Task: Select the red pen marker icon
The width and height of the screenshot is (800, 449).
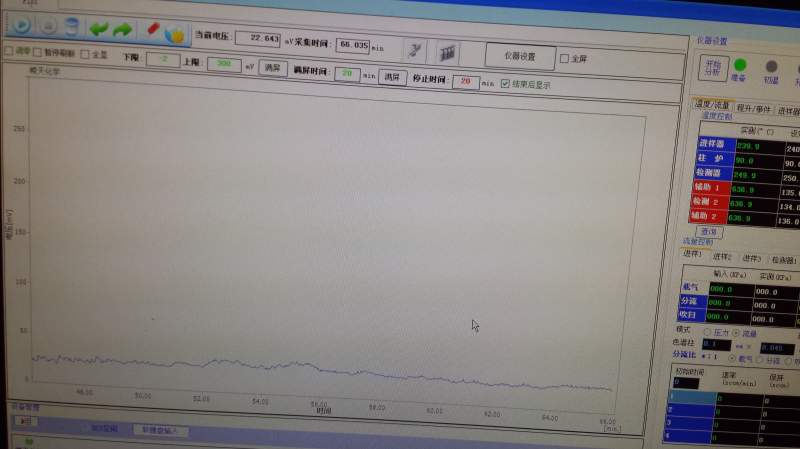Action: [x=153, y=30]
